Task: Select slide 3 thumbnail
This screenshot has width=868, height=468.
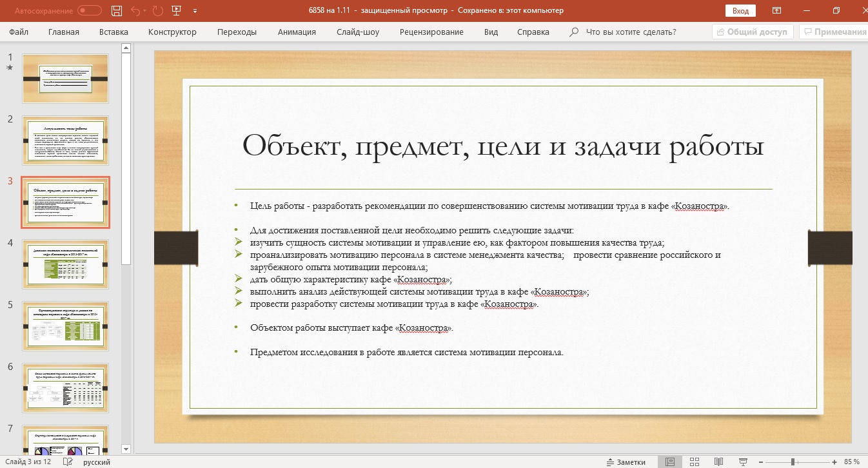Action: click(x=66, y=202)
